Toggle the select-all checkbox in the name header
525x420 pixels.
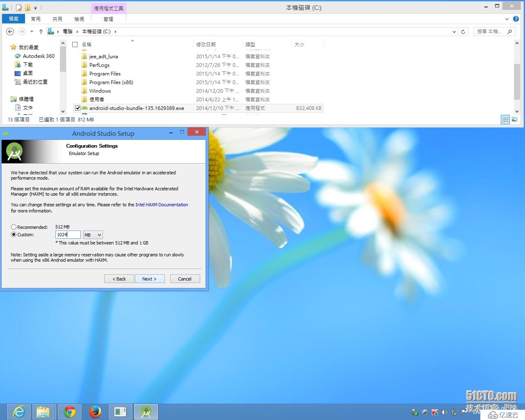coord(75,44)
